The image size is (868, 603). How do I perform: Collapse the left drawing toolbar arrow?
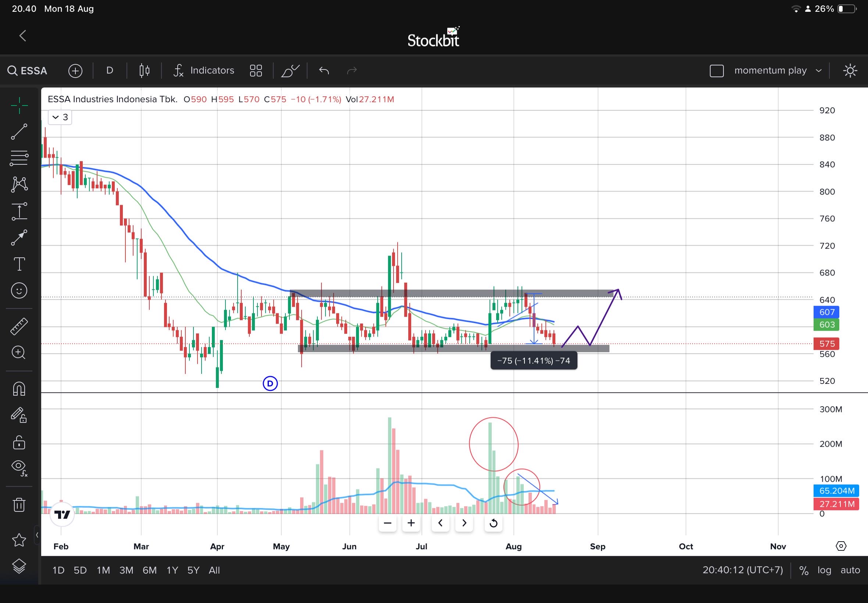(37, 535)
